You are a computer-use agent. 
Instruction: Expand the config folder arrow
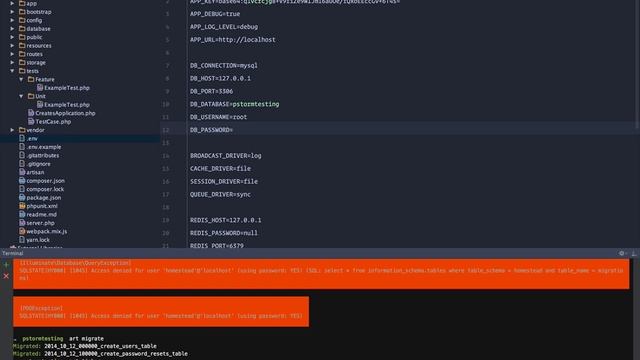[x=12, y=20]
